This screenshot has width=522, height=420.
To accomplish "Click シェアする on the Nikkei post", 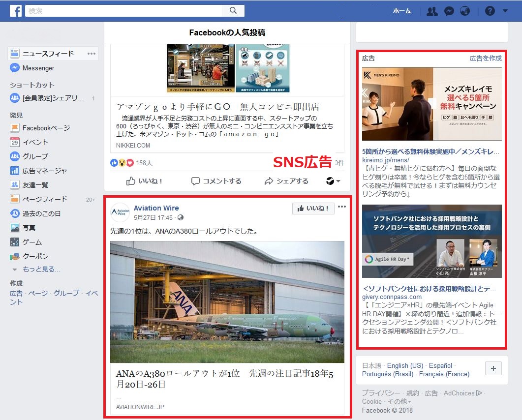I will pyautogui.click(x=286, y=181).
